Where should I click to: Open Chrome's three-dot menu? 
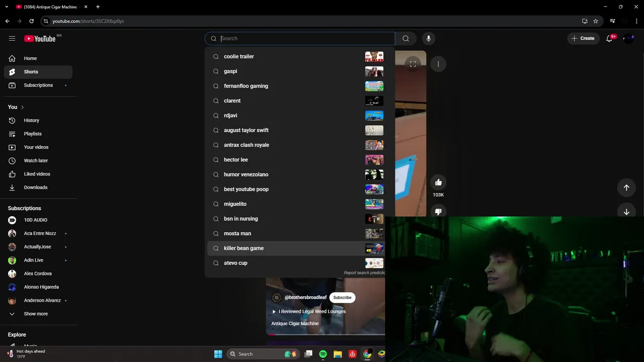pyautogui.click(x=637, y=21)
